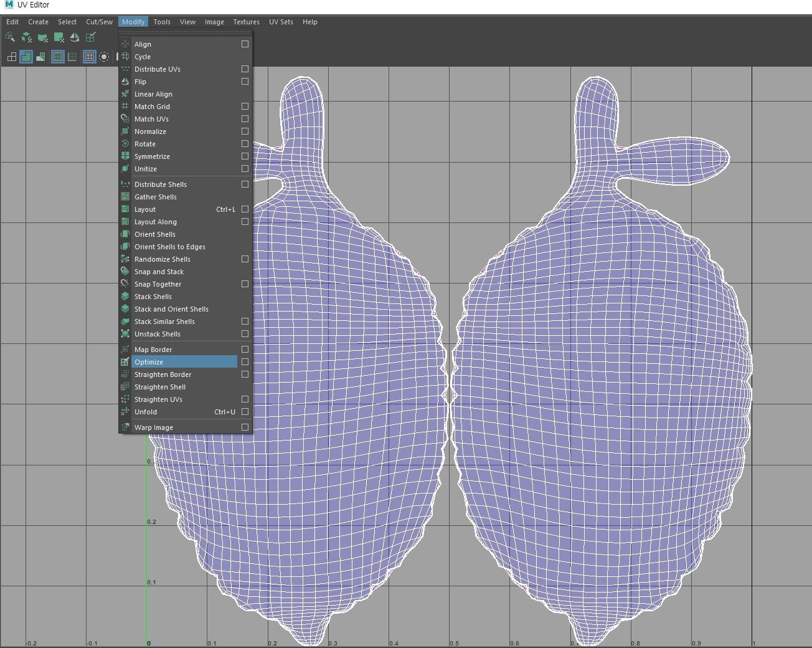
Task: Choose Optimize from the Modify menu
Action: 178,362
